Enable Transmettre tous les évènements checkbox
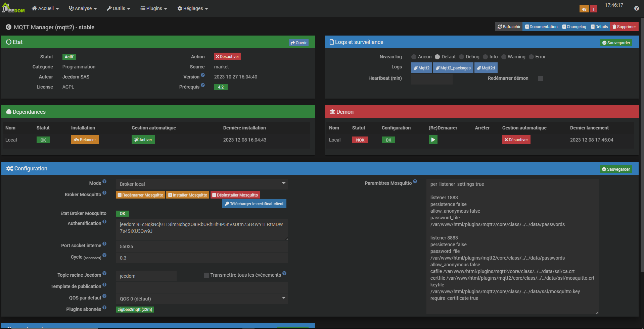This screenshot has width=644, height=329. [206, 275]
